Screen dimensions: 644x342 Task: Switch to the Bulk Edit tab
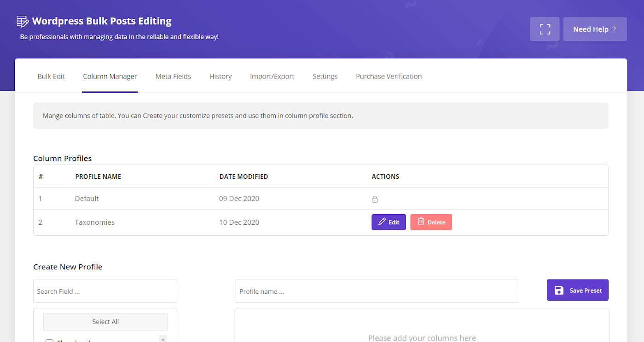click(51, 76)
